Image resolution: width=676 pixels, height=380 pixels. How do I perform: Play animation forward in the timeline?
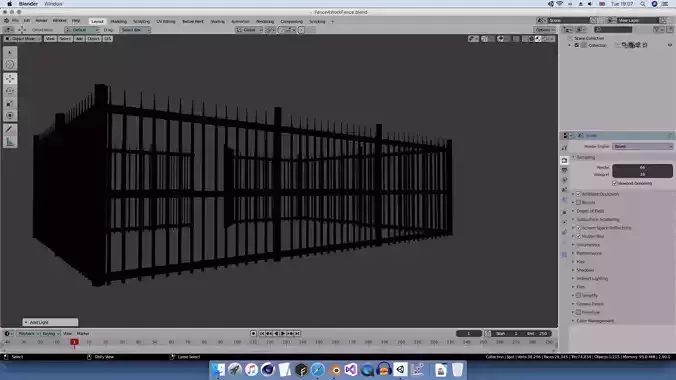pos(283,333)
